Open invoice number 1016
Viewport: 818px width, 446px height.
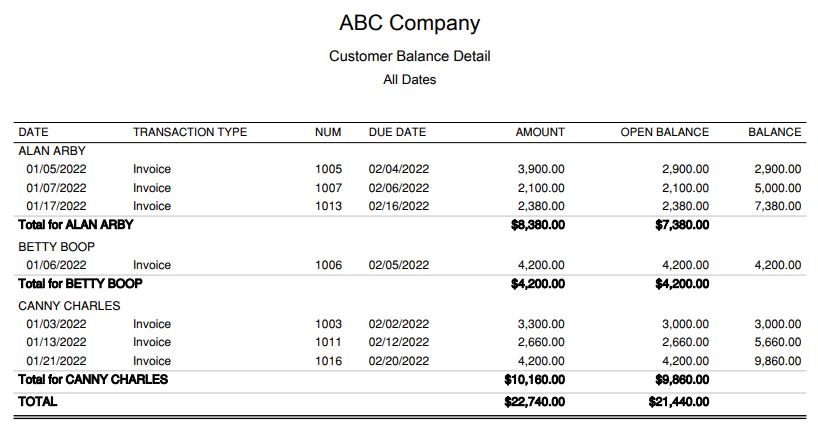point(328,361)
